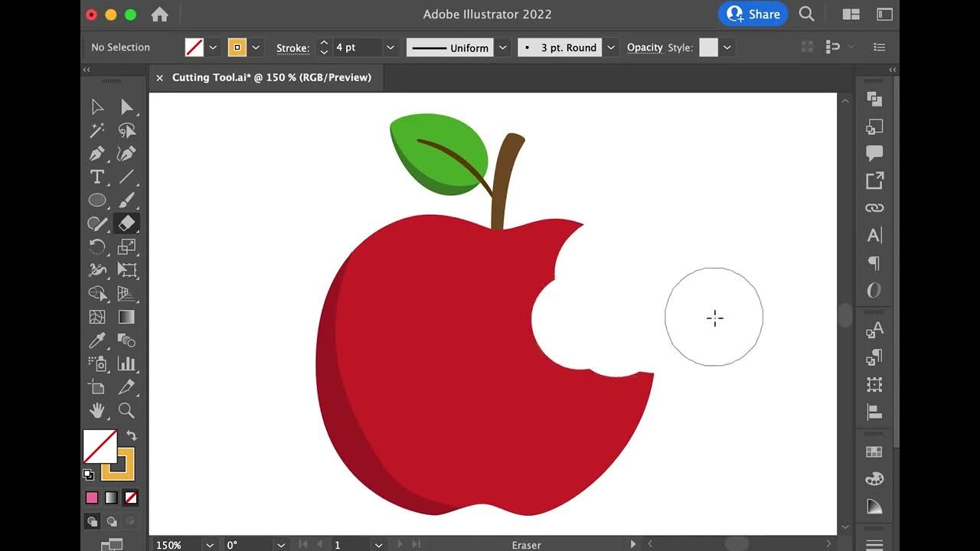Image resolution: width=980 pixels, height=551 pixels.
Task: Set paint mode to None
Action: tap(131, 497)
